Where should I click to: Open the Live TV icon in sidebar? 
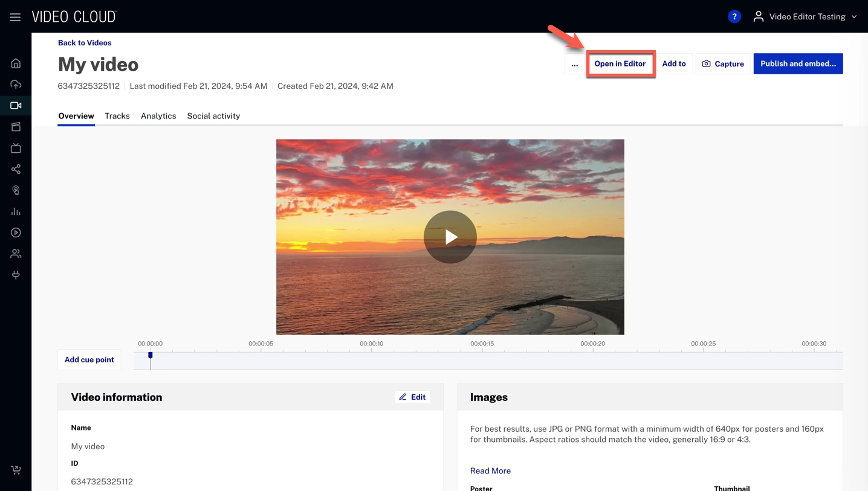[x=16, y=148]
